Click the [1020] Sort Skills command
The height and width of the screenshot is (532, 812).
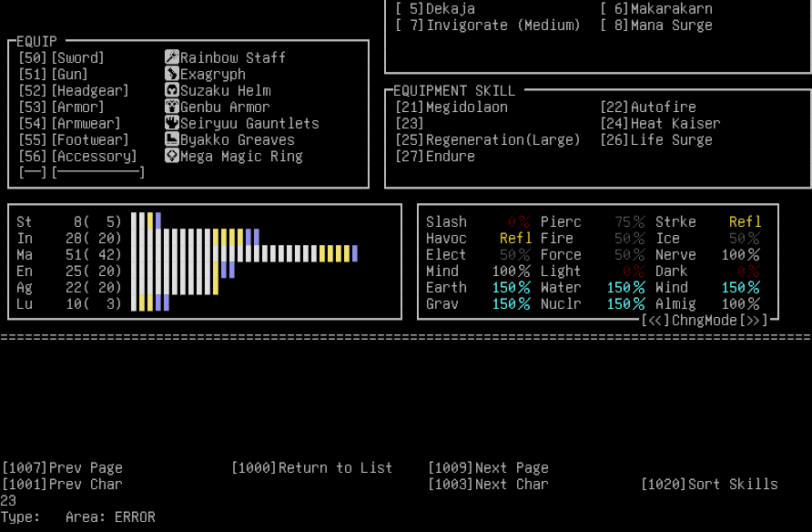(x=709, y=485)
